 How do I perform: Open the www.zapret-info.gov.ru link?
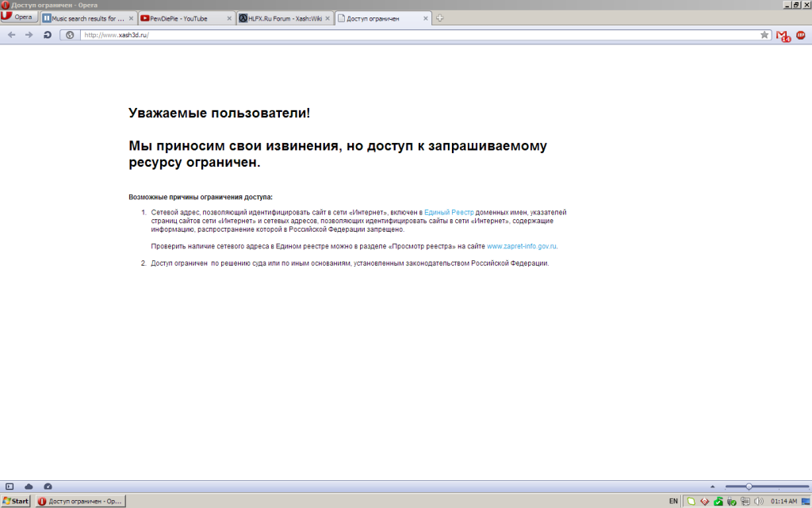coord(522,246)
